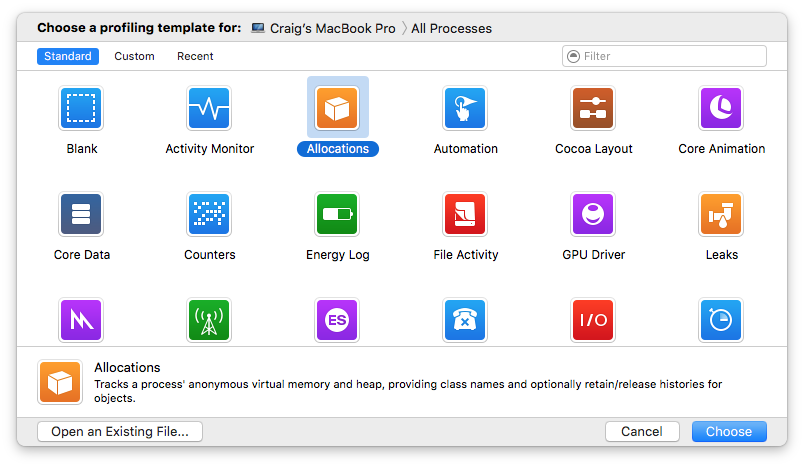The height and width of the screenshot is (467, 804).
Task: Focus the Filter search field
Action: [664, 56]
